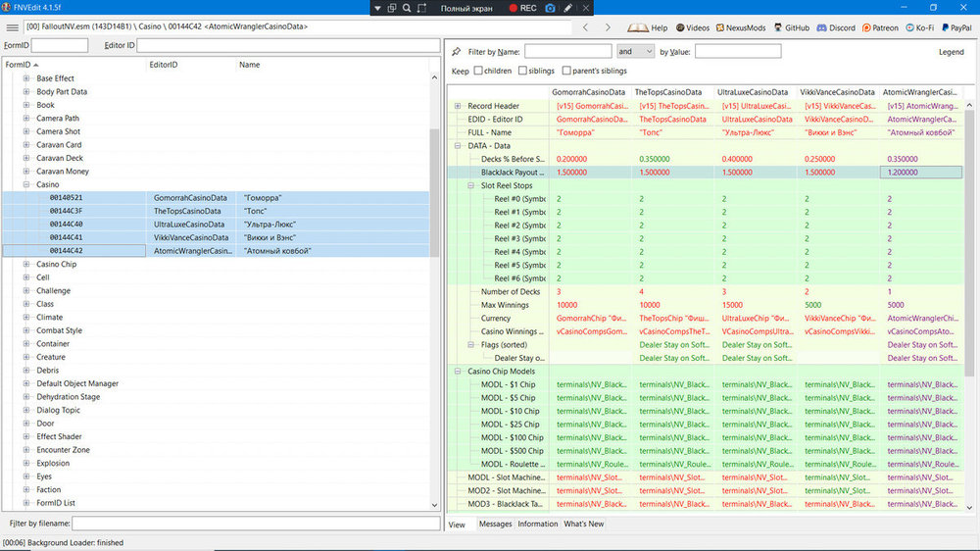Click Gomorrah Max Winnings value 10000

(566, 305)
